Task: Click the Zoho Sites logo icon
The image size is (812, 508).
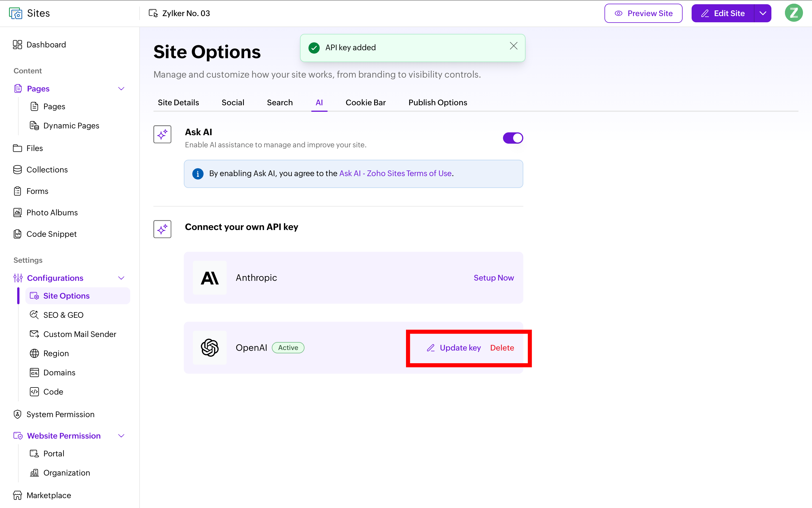Action: tap(16, 14)
